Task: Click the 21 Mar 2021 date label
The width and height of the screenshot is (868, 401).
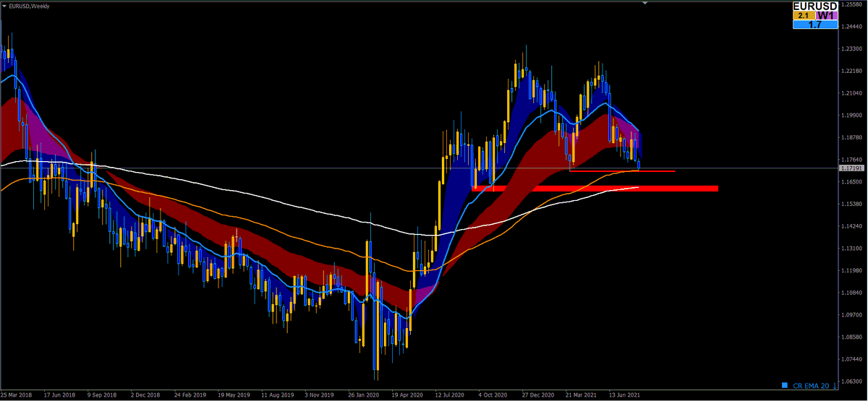Action: 579,395
